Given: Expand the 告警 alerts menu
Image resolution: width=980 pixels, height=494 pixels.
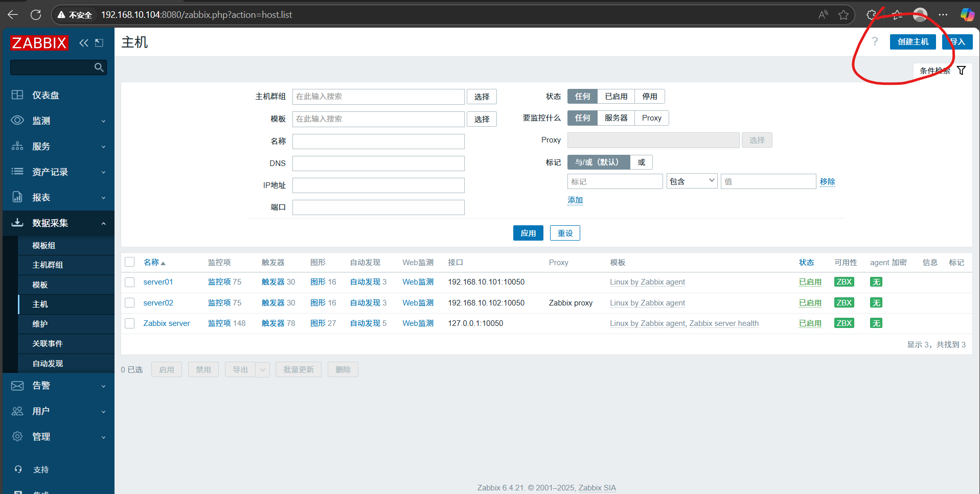Looking at the screenshot, I should click(x=58, y=386).
